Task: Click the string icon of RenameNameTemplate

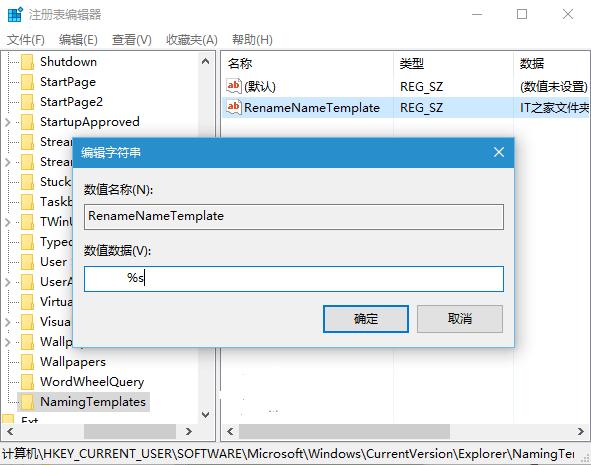Action: point(234,107)
